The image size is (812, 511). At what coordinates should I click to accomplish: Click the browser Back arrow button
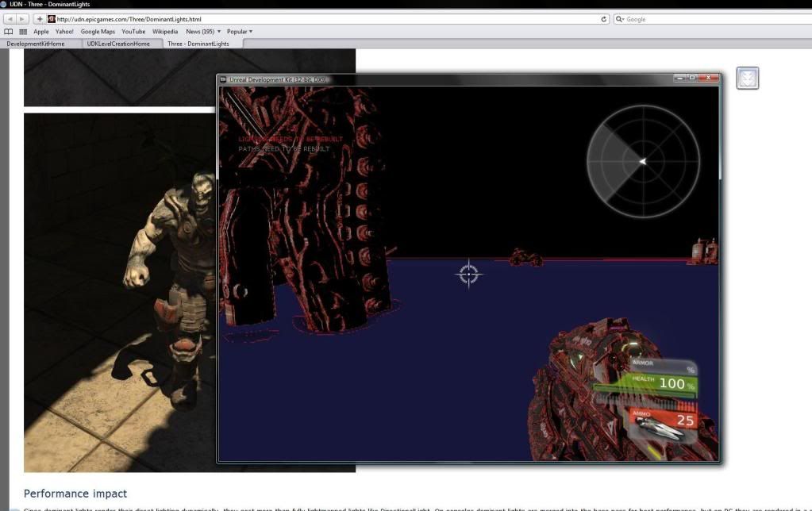coord(11,18)
